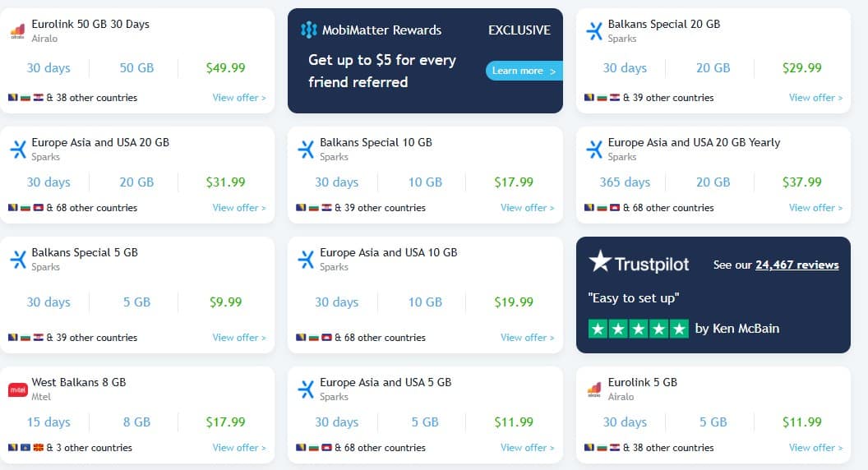Select the Europe Asia and USA 10 GB title

[x=389, y=252]
